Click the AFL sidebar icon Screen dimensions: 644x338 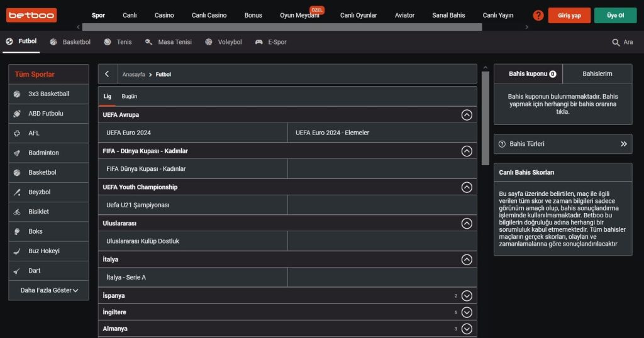pos(17,133)
